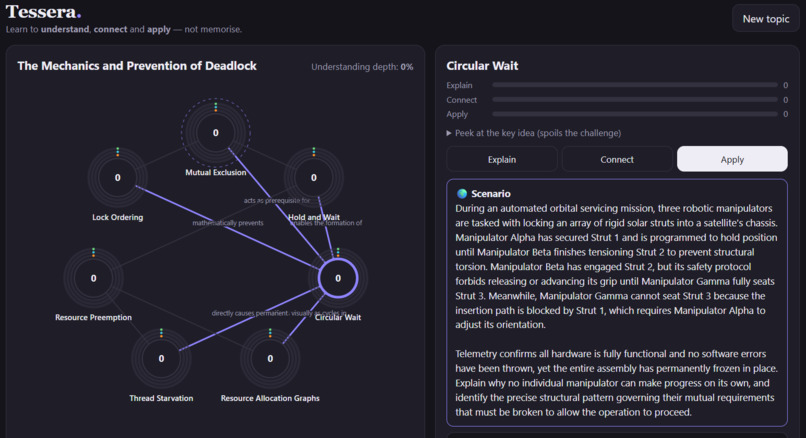Click the dots indicator above Mutual Exclusion

[215, 107]
